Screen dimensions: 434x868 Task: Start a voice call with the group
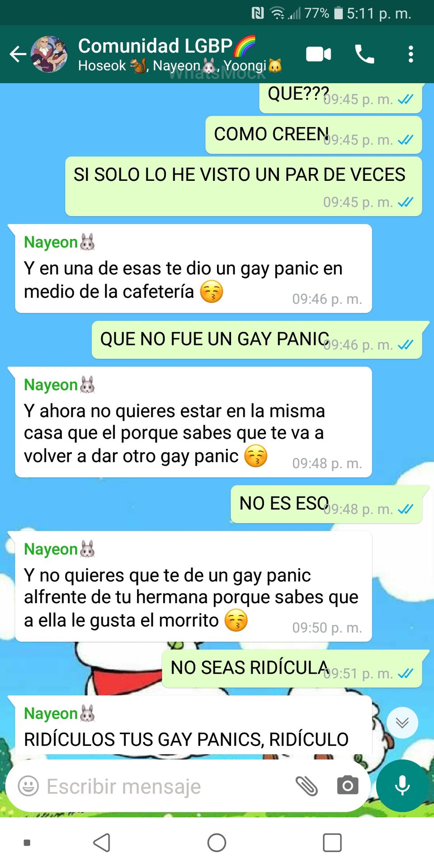pos(364,54)
